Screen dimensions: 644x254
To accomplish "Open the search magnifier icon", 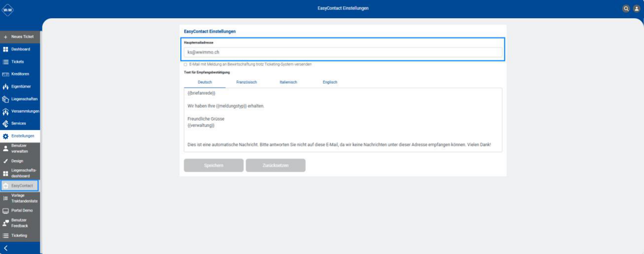I will coord(626,8).
